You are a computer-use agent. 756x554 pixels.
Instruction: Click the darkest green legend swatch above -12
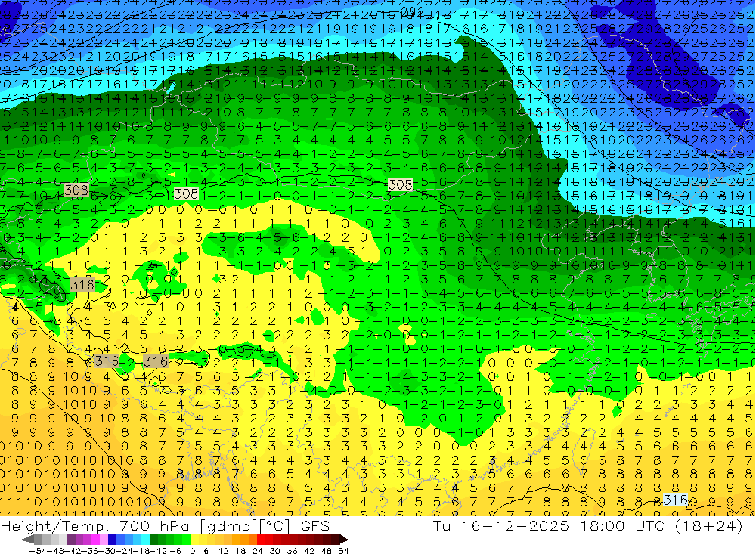click(153, 540)
